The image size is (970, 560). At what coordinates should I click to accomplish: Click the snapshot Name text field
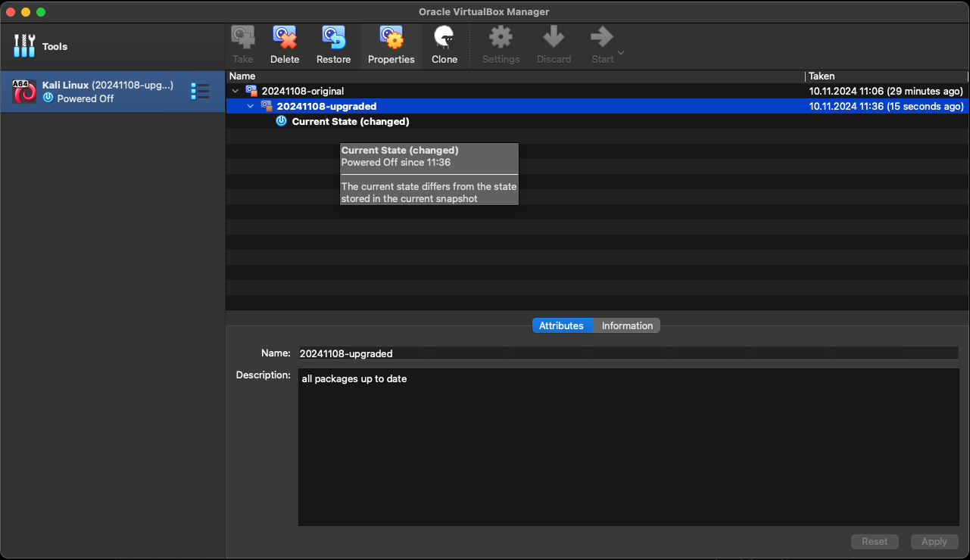pos(628,353)
